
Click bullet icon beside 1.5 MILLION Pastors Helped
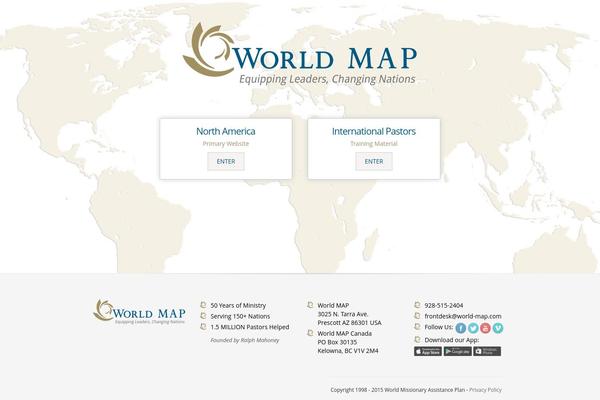[204, 327]
